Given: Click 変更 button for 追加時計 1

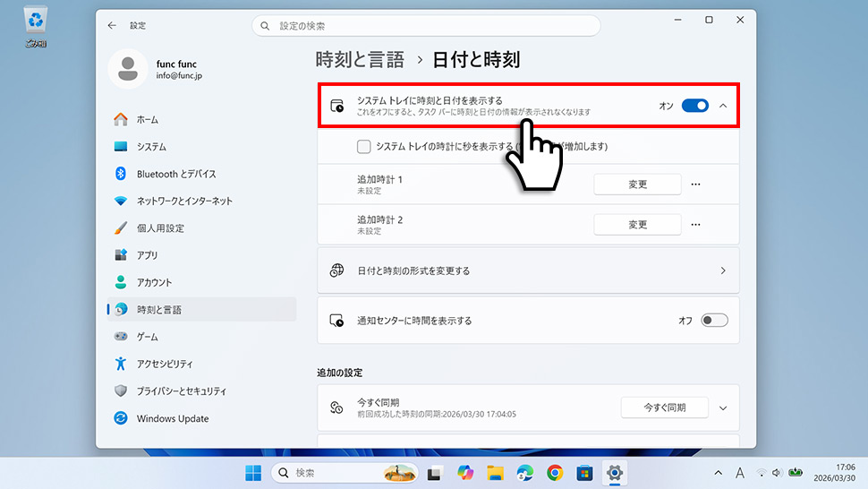Looking at the screenshot, I should pos(637,184).
